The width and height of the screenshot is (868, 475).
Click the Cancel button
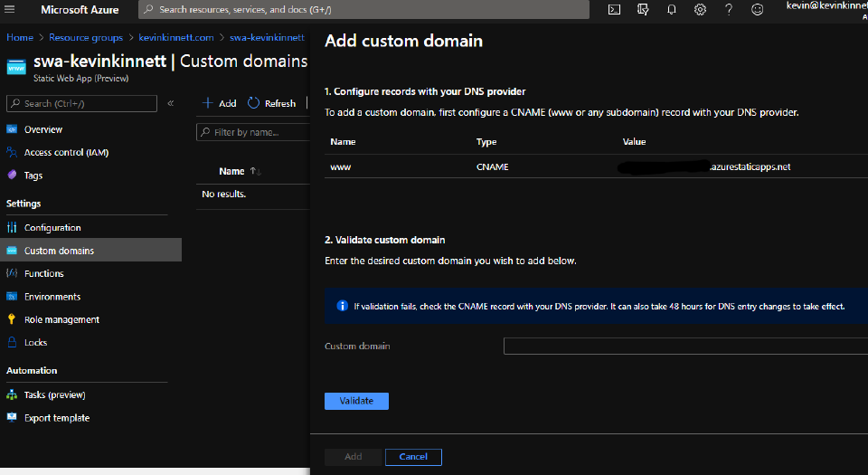coord(413,457)
